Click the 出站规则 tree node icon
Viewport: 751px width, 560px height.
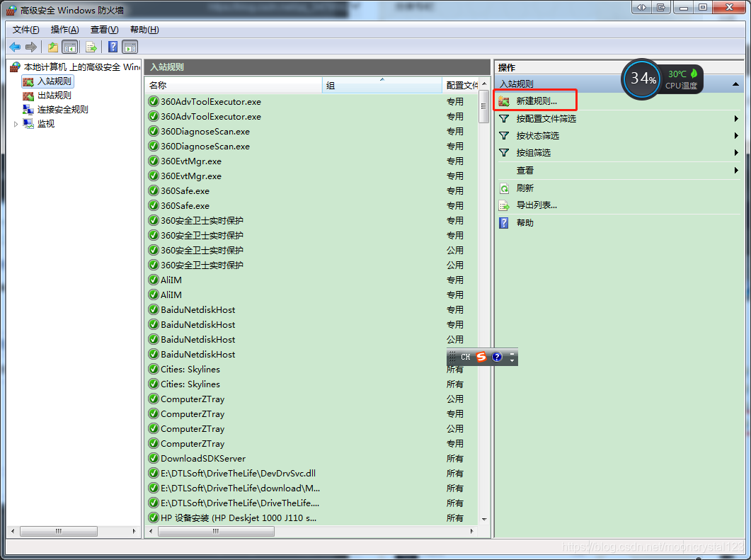29,96
